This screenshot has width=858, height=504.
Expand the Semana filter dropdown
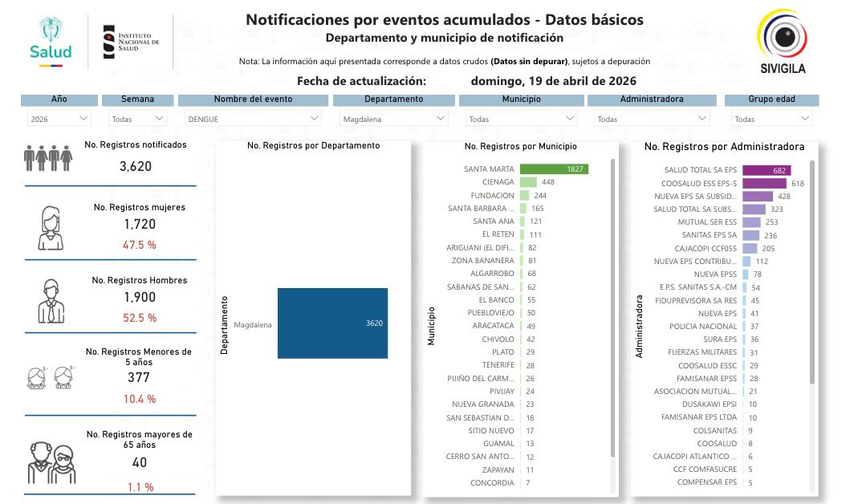pos(137,119)
